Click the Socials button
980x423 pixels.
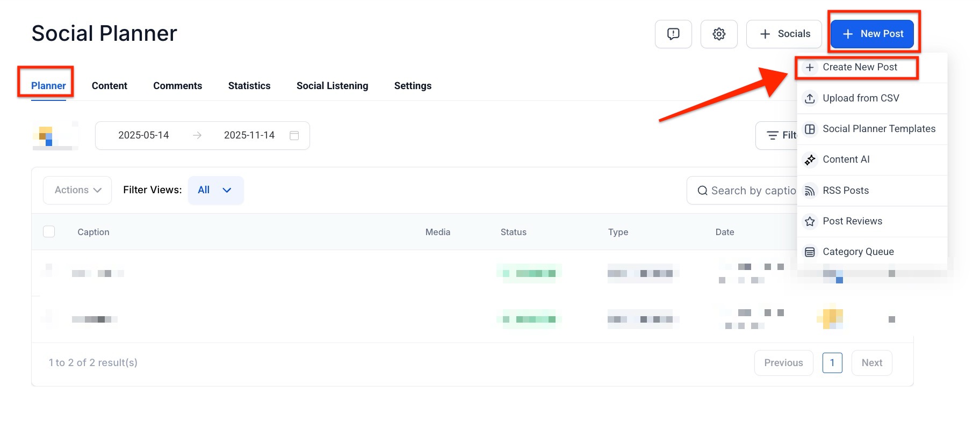(784, 34)
